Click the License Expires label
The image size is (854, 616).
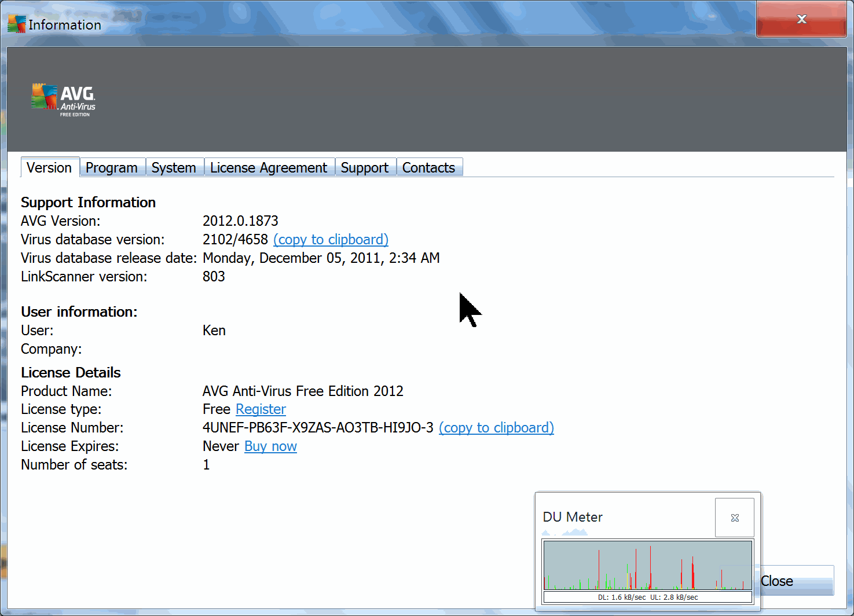70,446
